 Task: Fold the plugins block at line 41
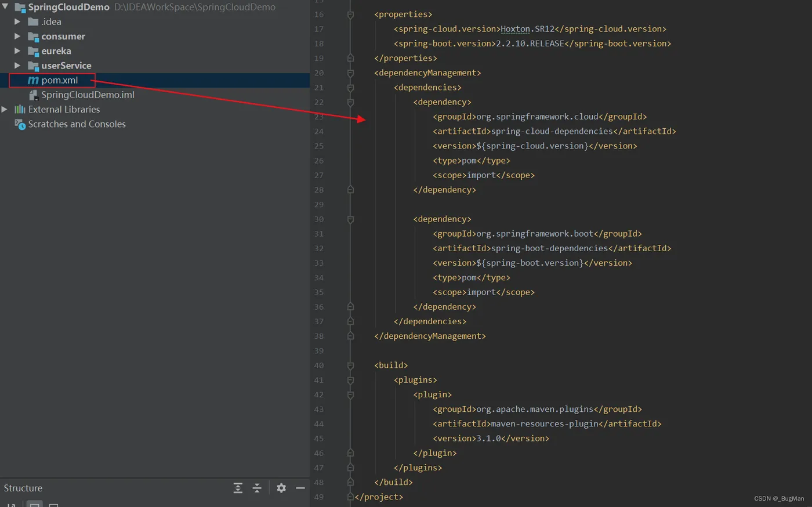(350, 380)
